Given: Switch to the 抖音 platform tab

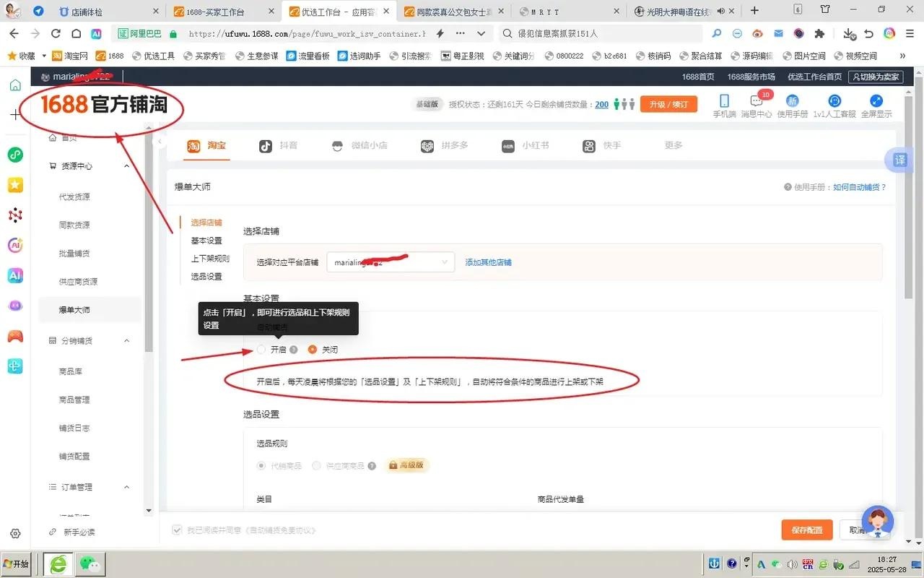Looking at the screenshot, I should point(279,145).
